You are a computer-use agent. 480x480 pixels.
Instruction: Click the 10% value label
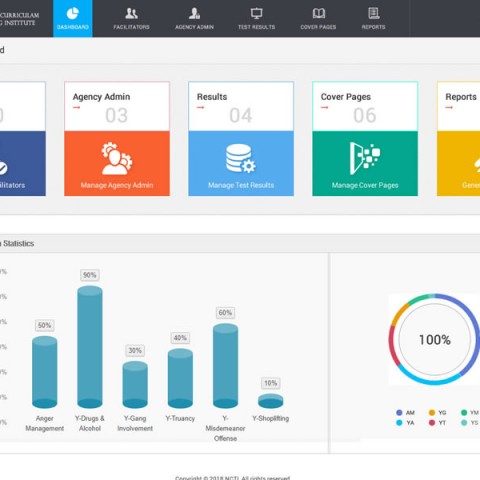271,383
